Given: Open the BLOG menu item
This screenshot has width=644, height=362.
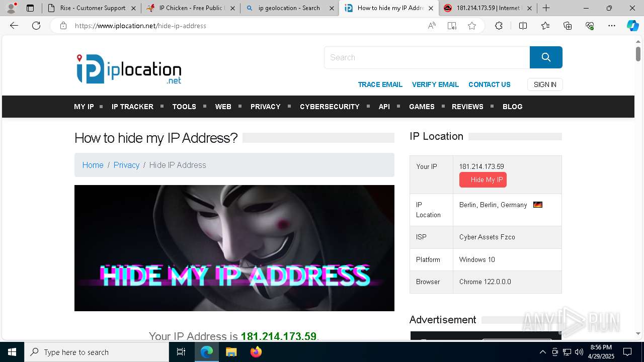Looking at the screenshot, I should click(x=513, y=107).
